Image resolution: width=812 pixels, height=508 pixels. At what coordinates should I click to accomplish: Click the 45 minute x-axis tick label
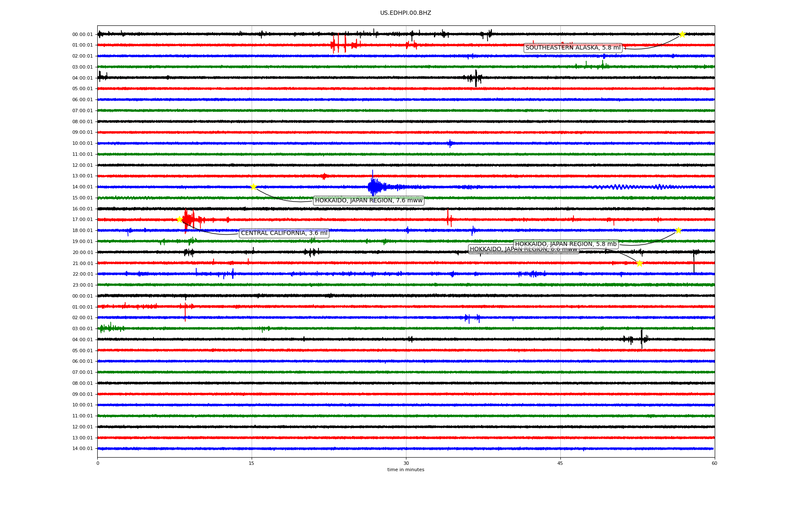[560, 463]
